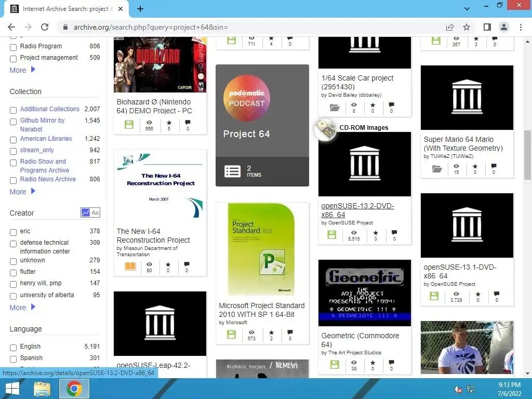Close the Internet Archive Search tab
Screen dimensions: 532x399
click(121, 9)
